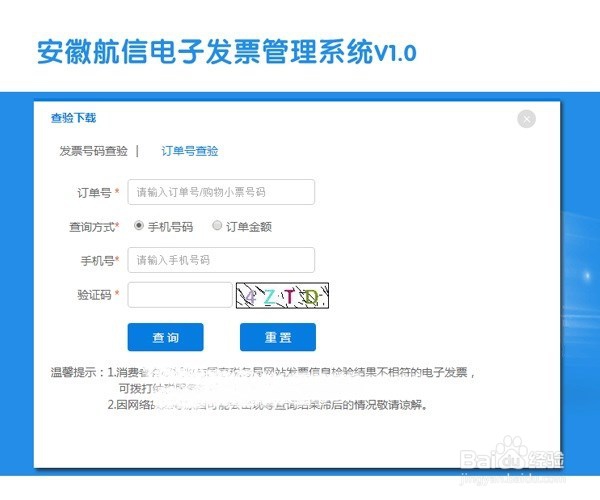The image size is (600, 500).
Task: Click the 订单号 field label
Action: (94, 192)
